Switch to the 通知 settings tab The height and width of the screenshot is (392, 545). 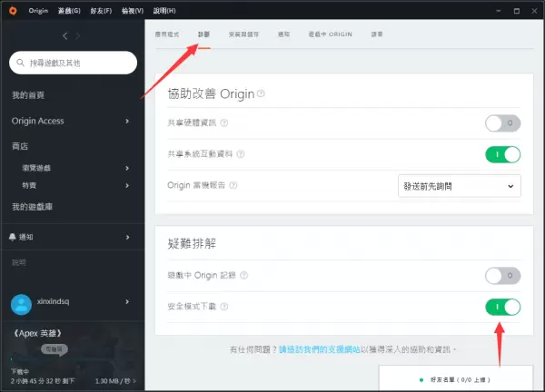pyautogui.click(x=283, y=34)
